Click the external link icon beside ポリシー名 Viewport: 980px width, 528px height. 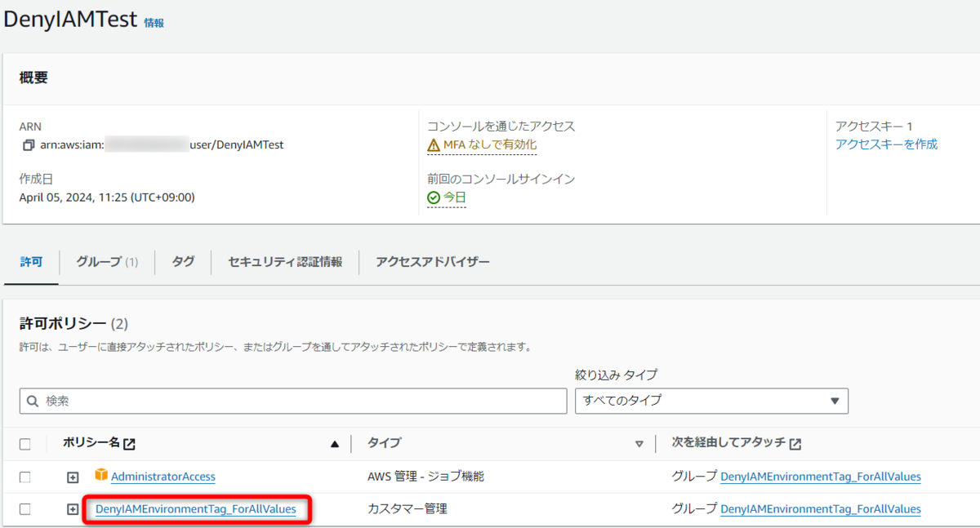pos(129,444)
